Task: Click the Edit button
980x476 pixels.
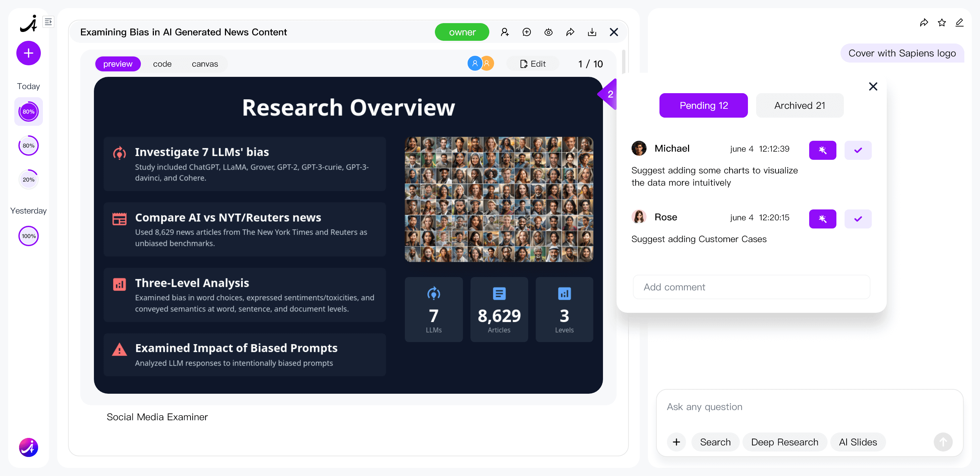Action: [x=533, y=64]
